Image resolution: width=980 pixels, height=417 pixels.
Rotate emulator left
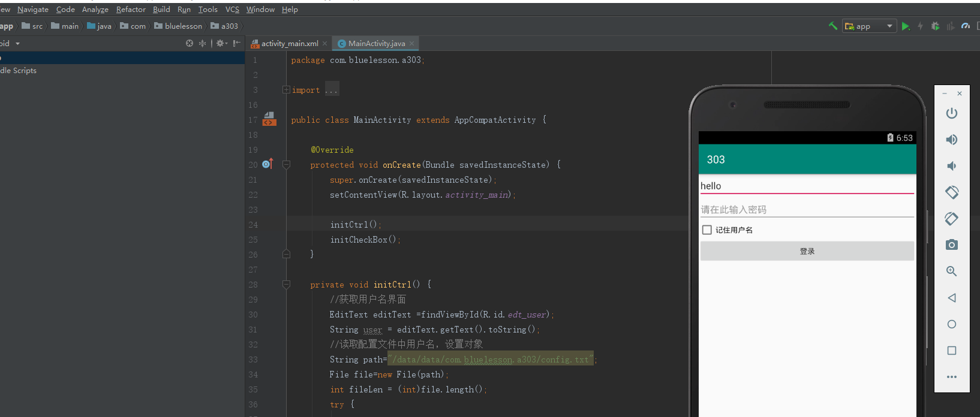coord(952,192)
